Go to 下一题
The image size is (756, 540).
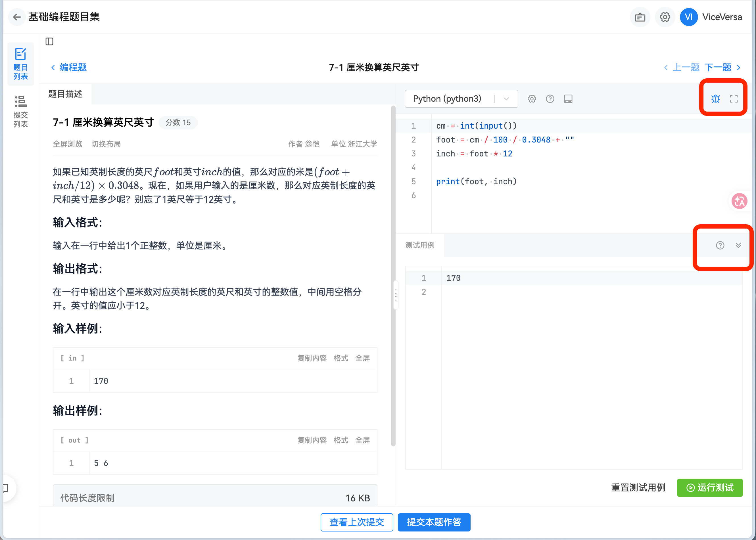pyautogui.click(x=722, y=68)
